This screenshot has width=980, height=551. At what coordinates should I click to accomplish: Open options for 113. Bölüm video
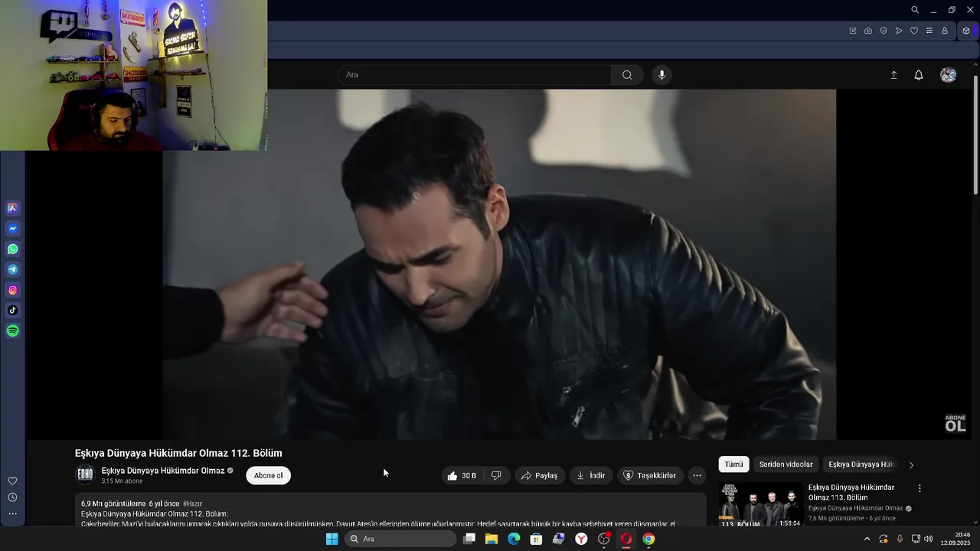920,488
